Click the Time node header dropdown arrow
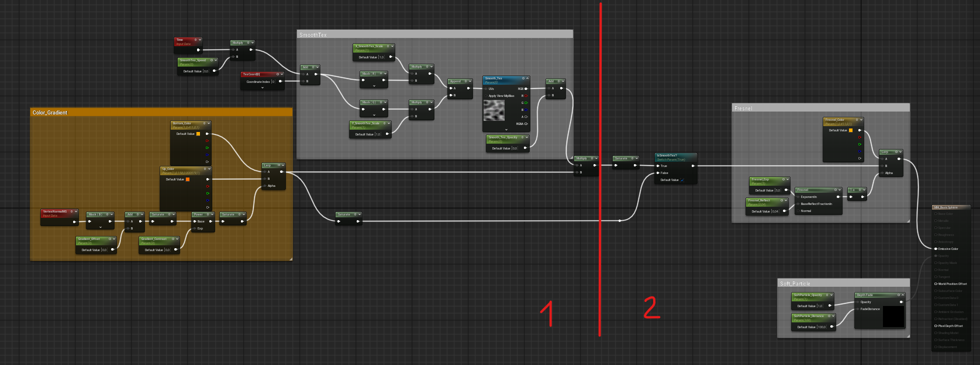 (200, 40)
